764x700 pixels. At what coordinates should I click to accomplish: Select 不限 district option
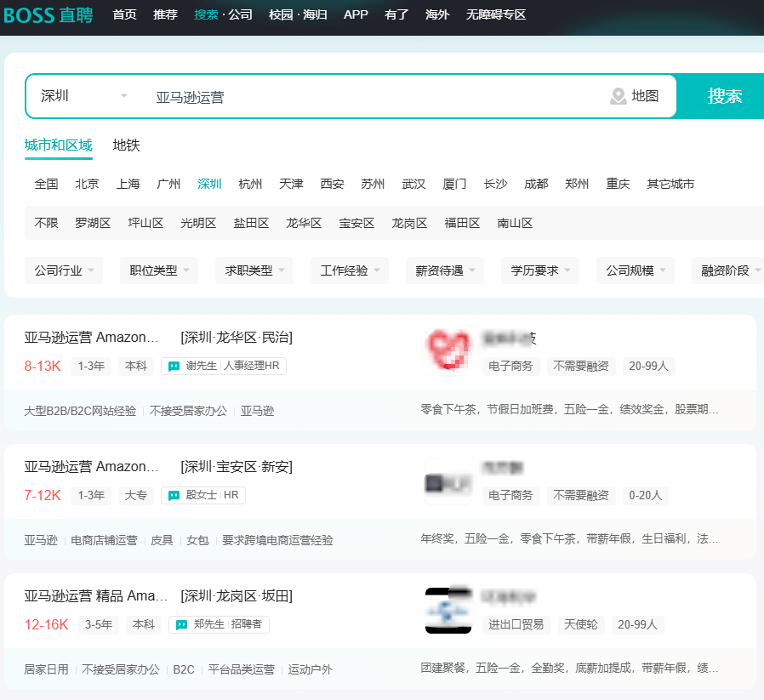click(46, 223)
